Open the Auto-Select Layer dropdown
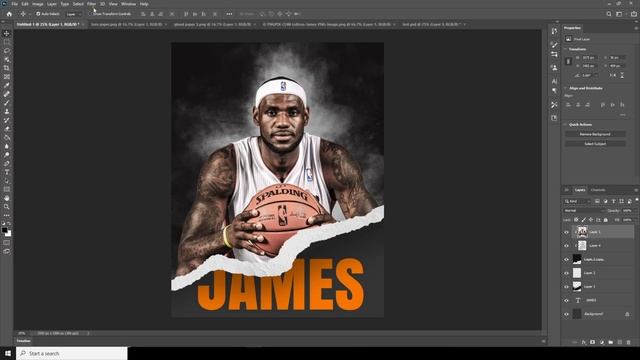640x360 pixels. tap(73, 14)
